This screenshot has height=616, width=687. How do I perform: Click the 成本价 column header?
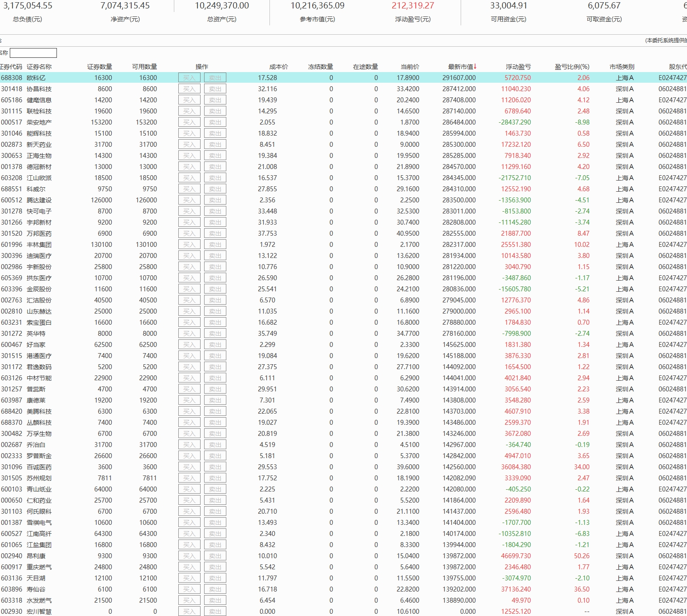pyautogui.click(x=278, y=67)
